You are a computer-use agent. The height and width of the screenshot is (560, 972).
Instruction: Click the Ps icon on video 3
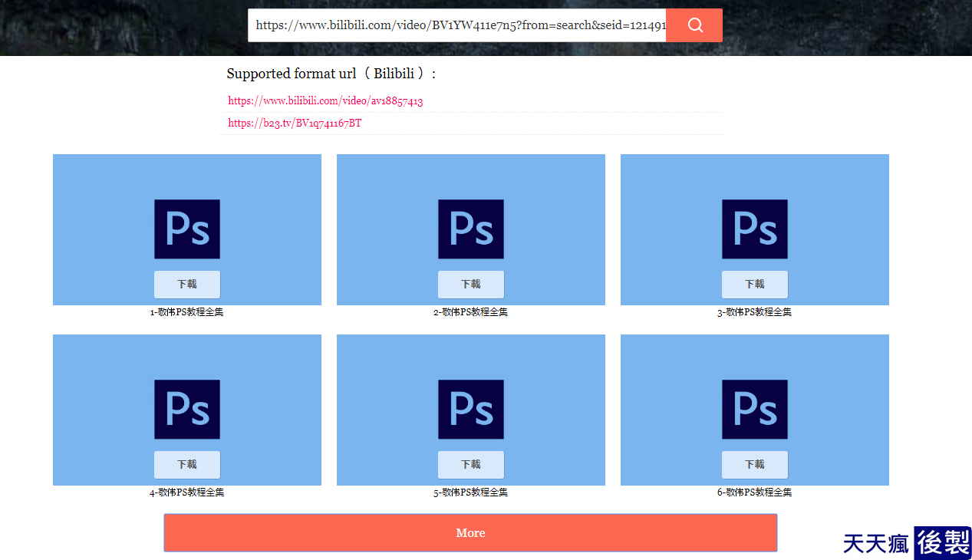point(755,229)
